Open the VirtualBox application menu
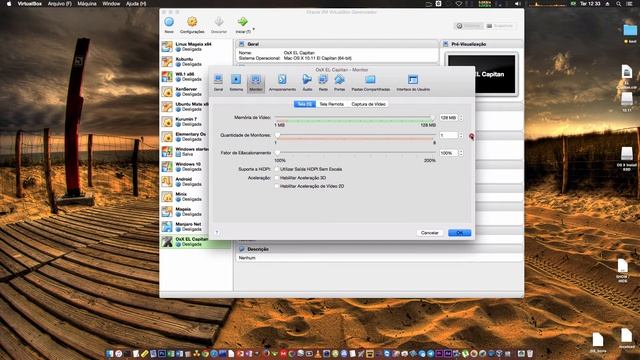The width and height of the screenshot is (640, 360). [29, 4]
